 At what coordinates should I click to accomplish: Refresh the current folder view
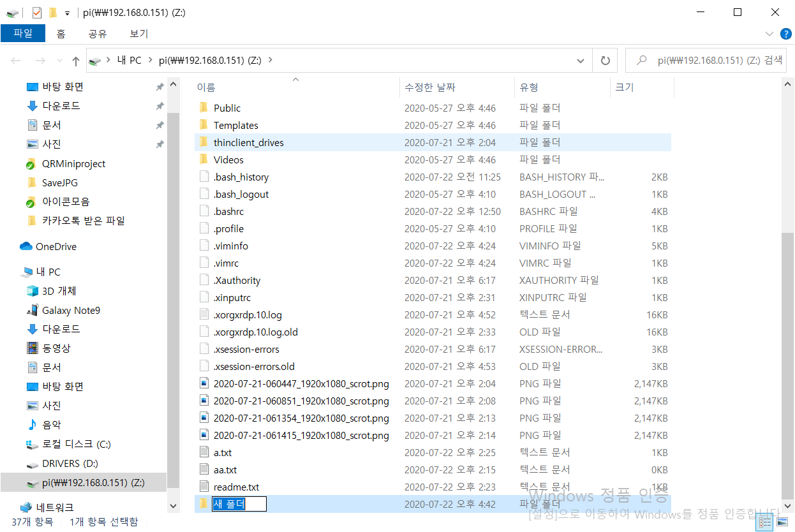pos(604,61)
